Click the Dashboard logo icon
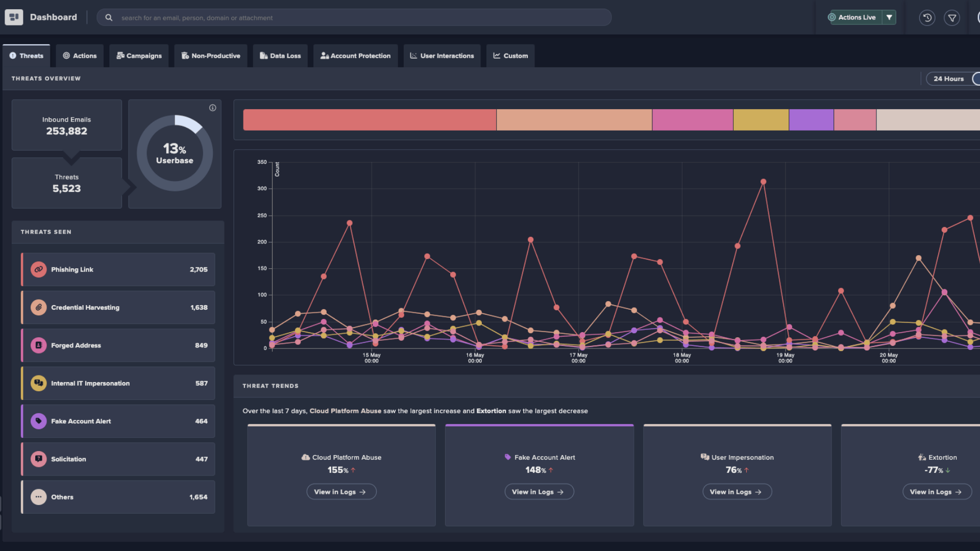 pos(14,17)
